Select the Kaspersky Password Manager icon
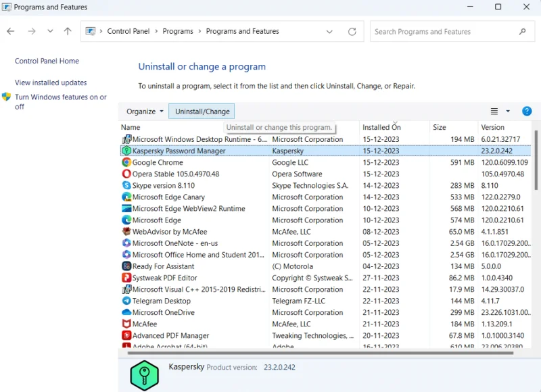The width and height of the screenshot is (541, 392). coord(127,151)
